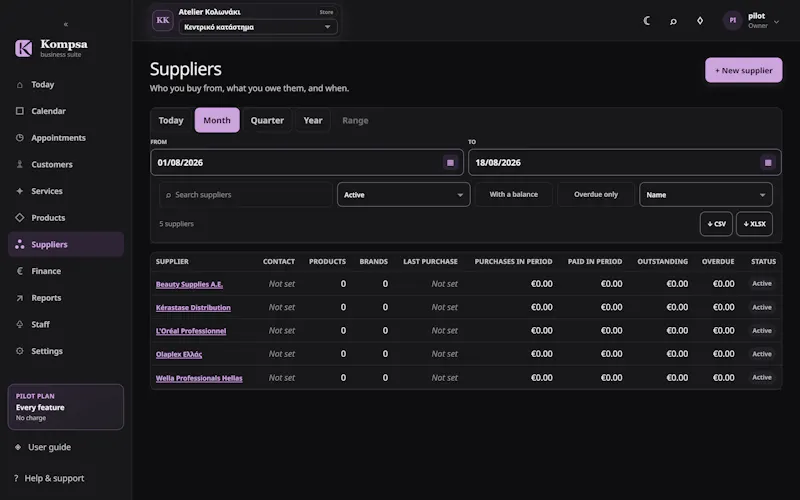Click the Help & support question mark icon
This screenshot has height=500, width=800.
point(16,479)
